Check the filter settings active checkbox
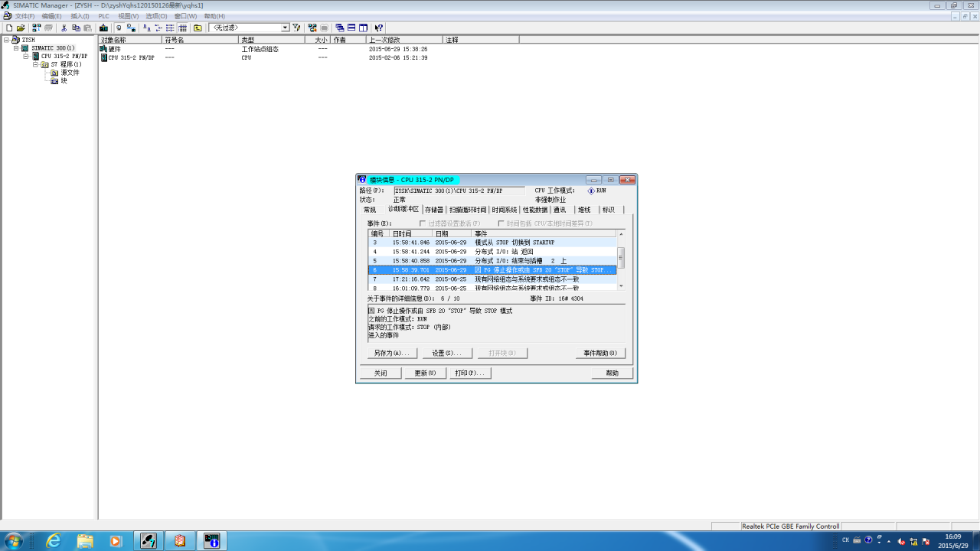 click(x=422, y=223)
